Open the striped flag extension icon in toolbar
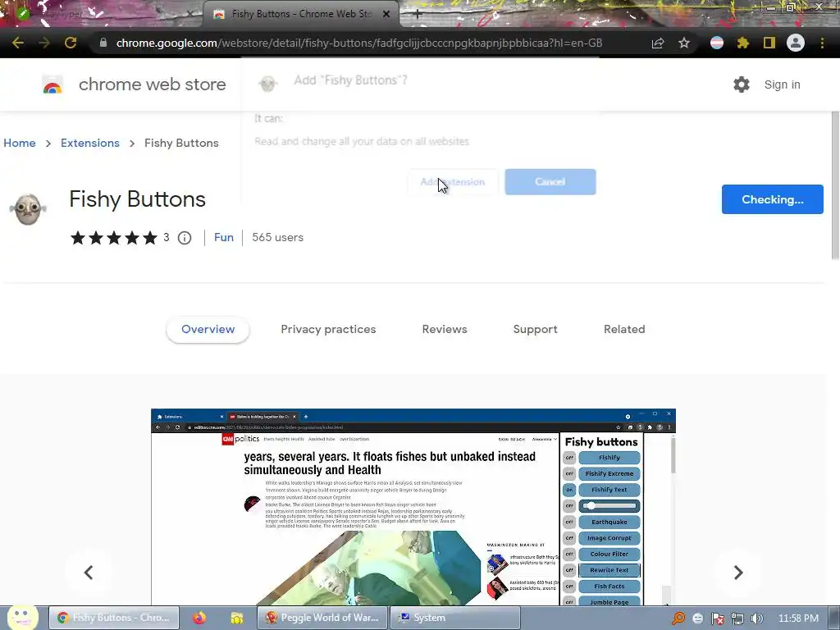Screen dimensions: 840x630 point(717,43)
